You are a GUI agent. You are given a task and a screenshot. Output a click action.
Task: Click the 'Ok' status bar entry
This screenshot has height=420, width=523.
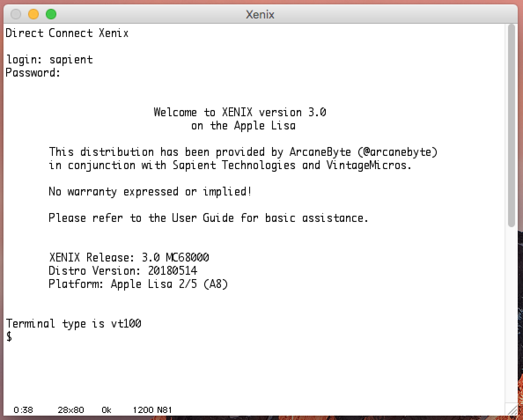point(107,410)
